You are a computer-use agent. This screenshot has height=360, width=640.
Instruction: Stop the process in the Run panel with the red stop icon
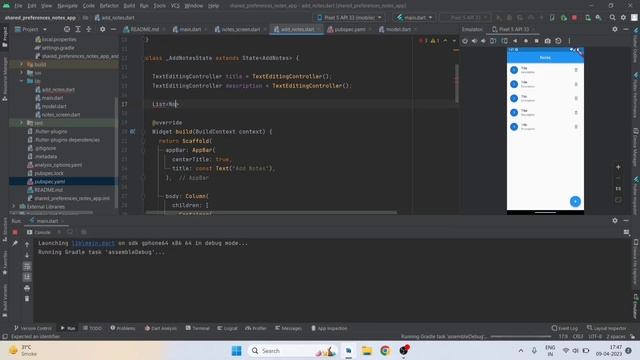pyautogui.click(x=15, y=232)
